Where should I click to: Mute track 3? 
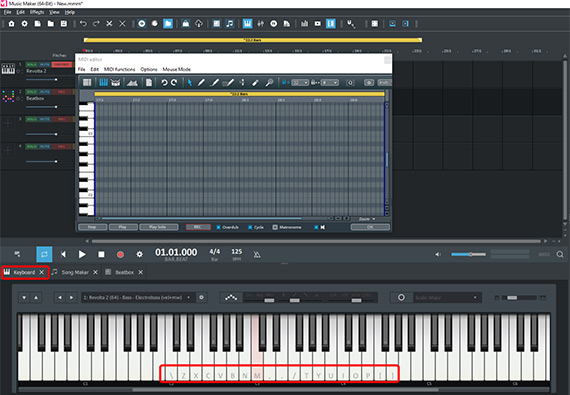[45, 119]
